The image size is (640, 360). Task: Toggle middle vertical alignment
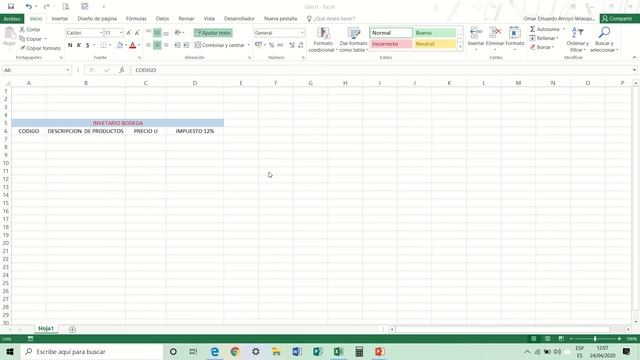157,33
